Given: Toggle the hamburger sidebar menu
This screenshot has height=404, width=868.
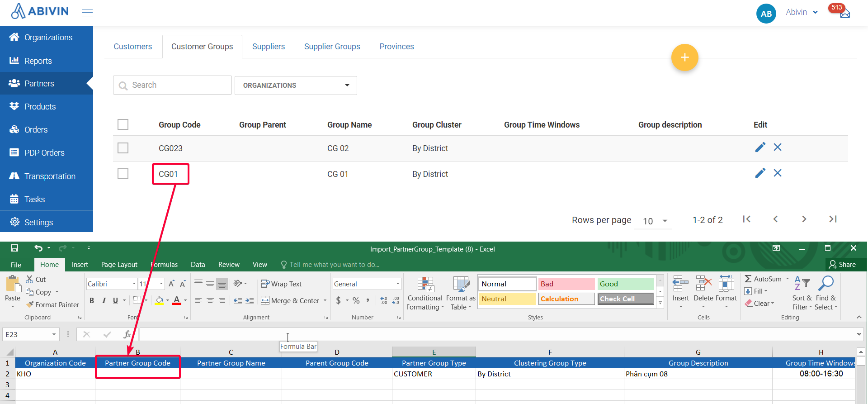Looking at the screenshot, I should [87, 13].
